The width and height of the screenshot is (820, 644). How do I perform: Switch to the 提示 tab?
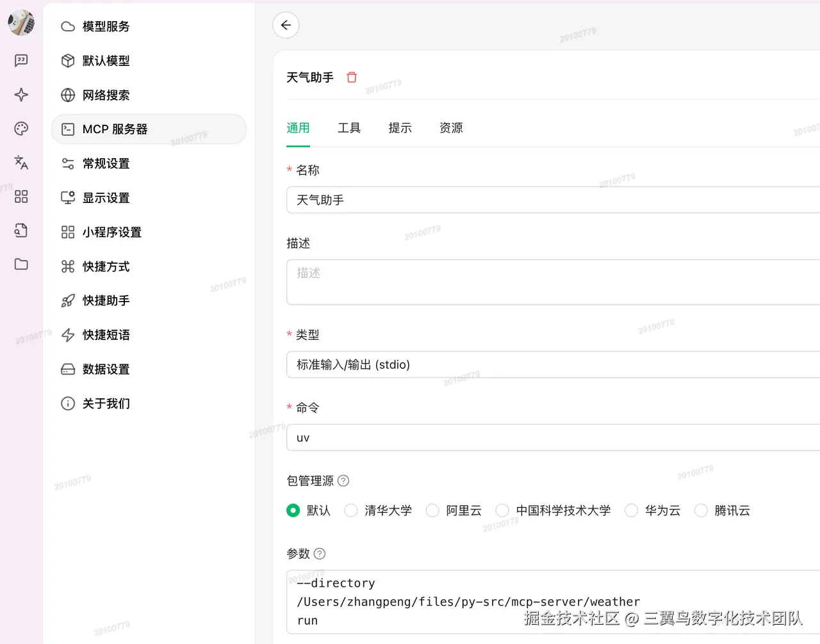tap(400, 128)
